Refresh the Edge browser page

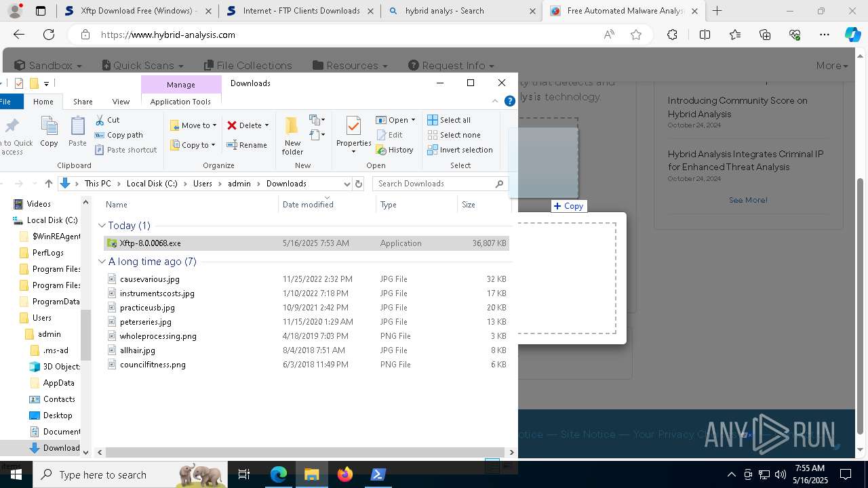pos(49,35)
